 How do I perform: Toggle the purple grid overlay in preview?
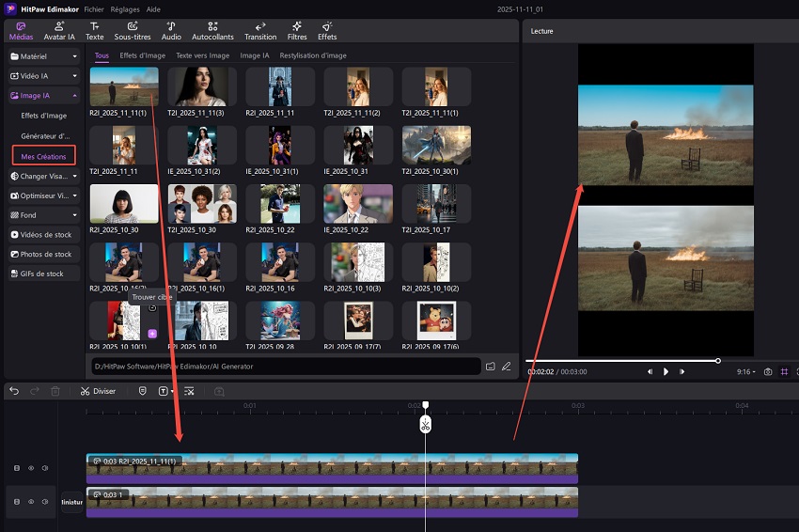point(785,372)
